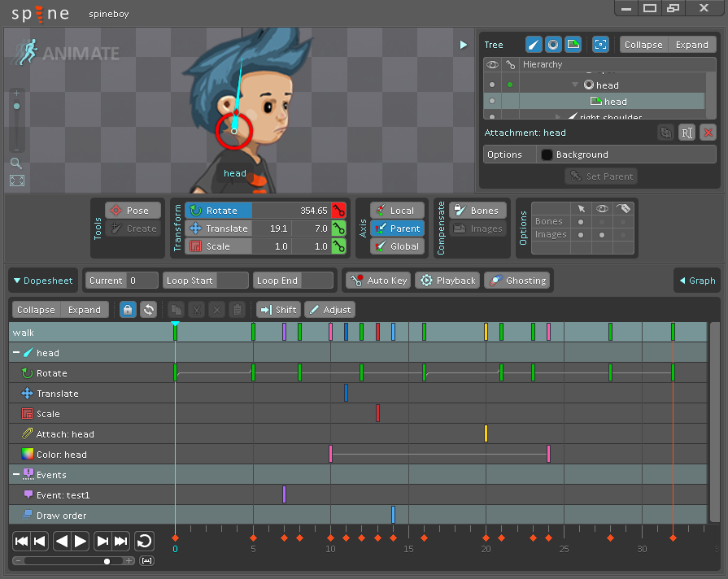The image size is (728, 579).
Task: Click the Center on selection icon
Action: tap(600, 45)
